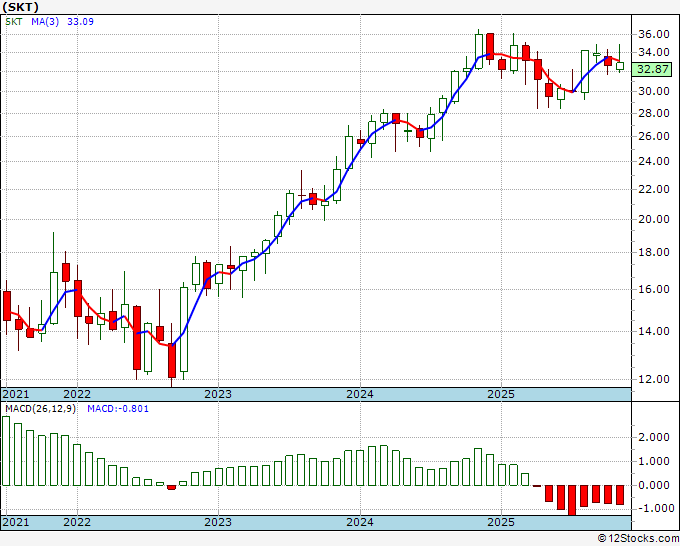Click the 32.87 current price tag
Viewport: 680px width, 546px height.
(x=652, y=69)
